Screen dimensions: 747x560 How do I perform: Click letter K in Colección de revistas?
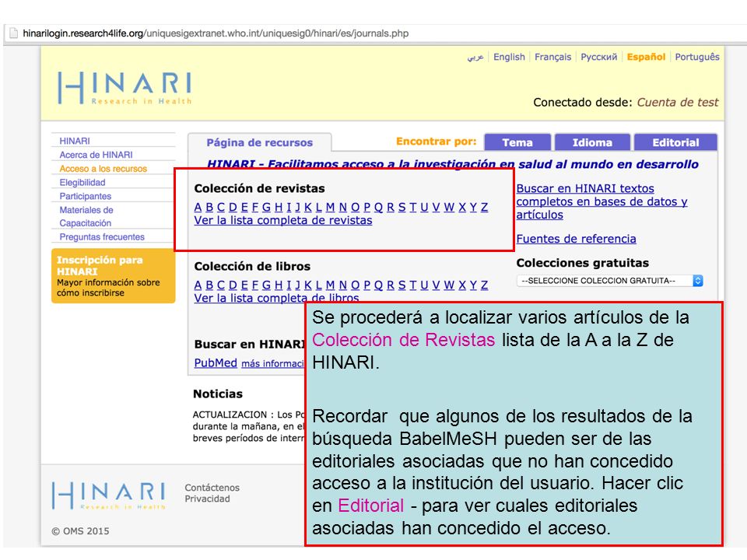pyautogui.click(x=308, y=207)
